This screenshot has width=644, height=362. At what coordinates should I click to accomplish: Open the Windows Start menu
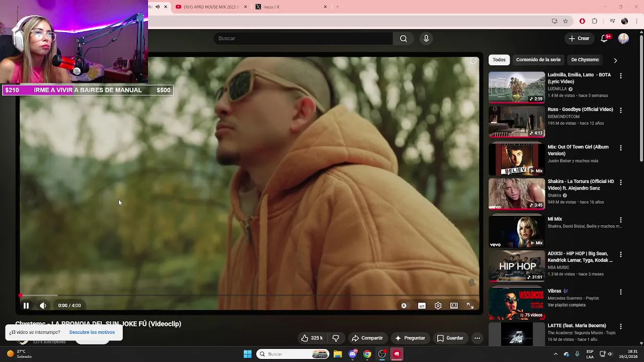[x=248, y=354]
